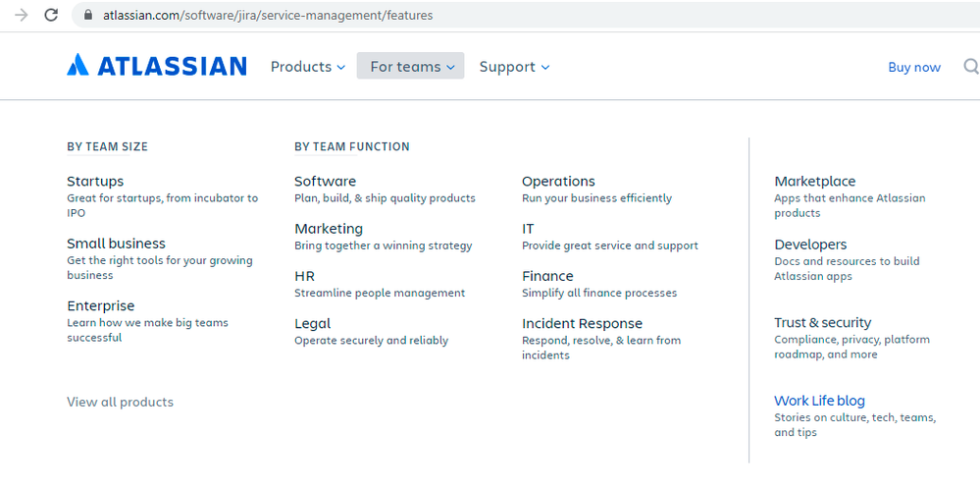Collapse the For teams dropdown
Image resolution: width=980 pixels, height=490 pixels.
411,66
